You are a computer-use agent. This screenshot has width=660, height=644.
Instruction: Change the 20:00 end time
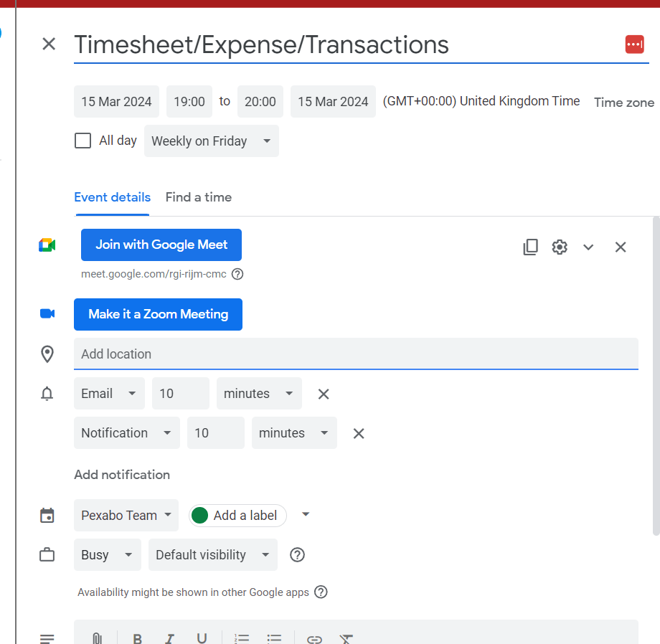click(260, 101)
